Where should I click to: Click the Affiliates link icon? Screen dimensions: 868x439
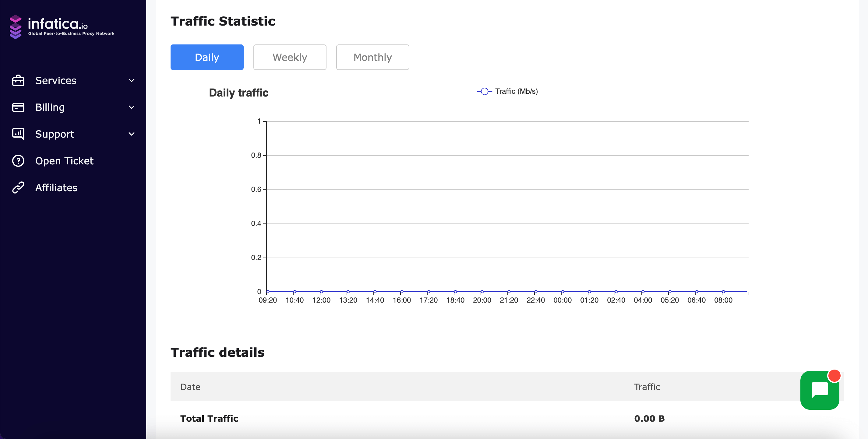(x=19, y=188)
